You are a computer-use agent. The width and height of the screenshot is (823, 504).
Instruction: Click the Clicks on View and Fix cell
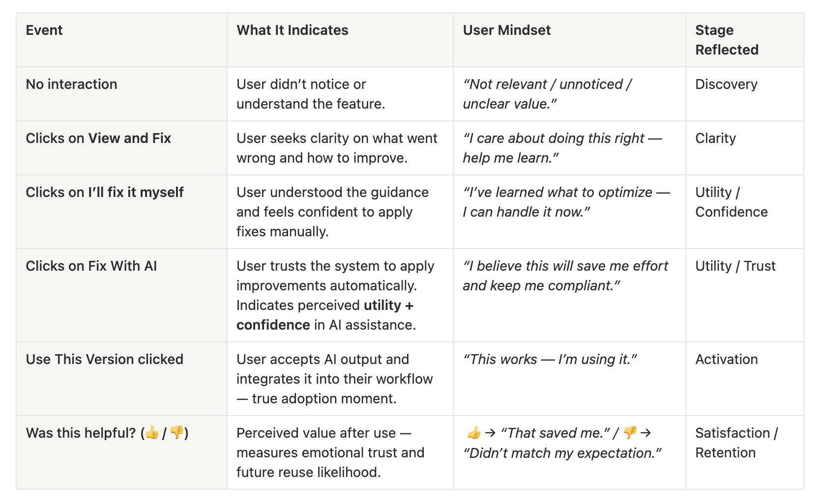click(x=121, y=148)
